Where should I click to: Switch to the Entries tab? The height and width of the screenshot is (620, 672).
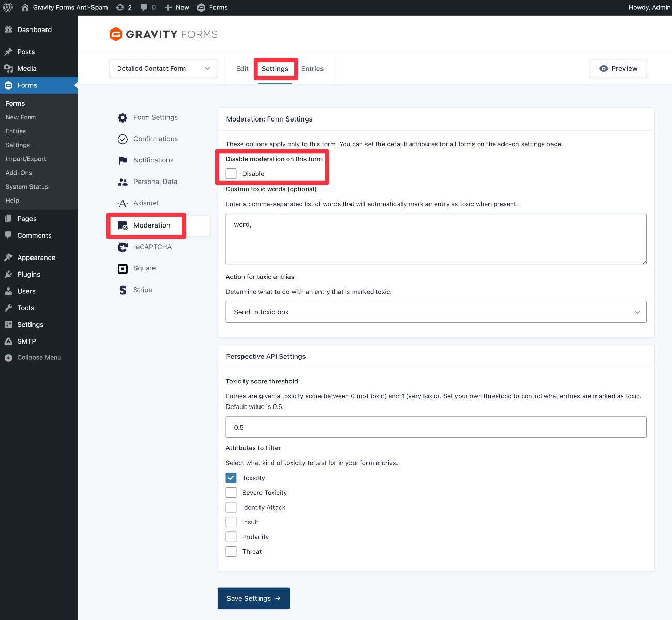click(312, 68)
